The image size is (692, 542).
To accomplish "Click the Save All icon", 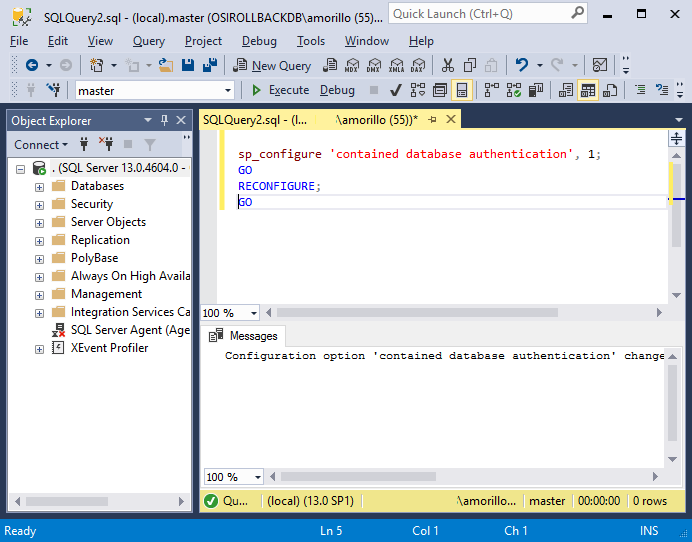I will 210,65.
